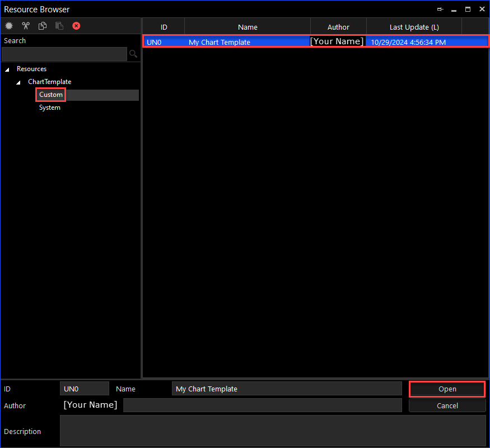490x448 pixels.
Task: Click the Copy icon in toolbar
Action: 43,26
